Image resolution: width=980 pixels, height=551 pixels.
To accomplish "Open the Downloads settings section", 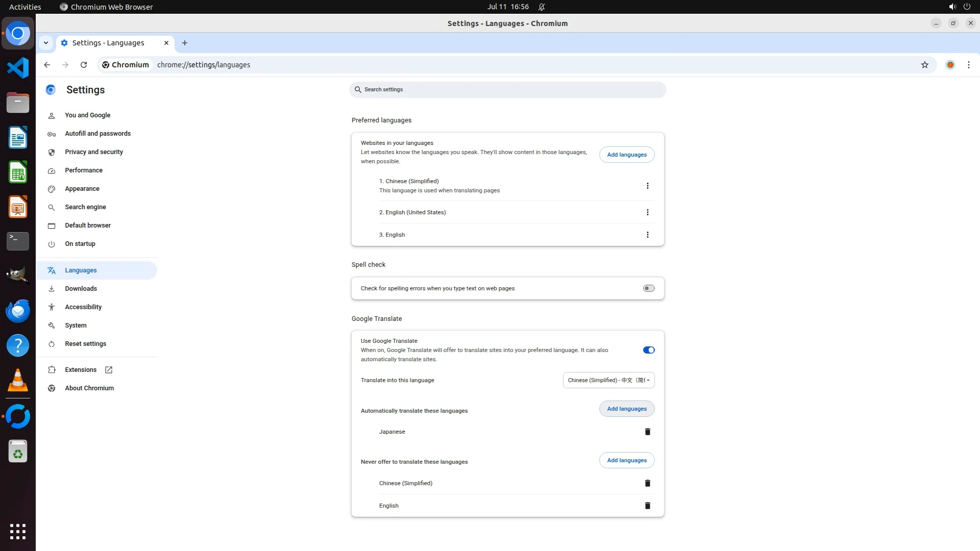I will 81,289.
